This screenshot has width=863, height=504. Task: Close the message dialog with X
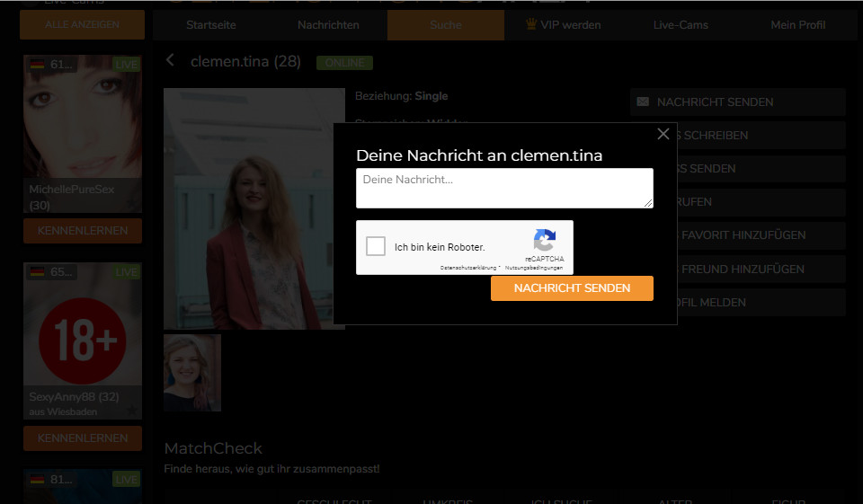tap(663, 134)
